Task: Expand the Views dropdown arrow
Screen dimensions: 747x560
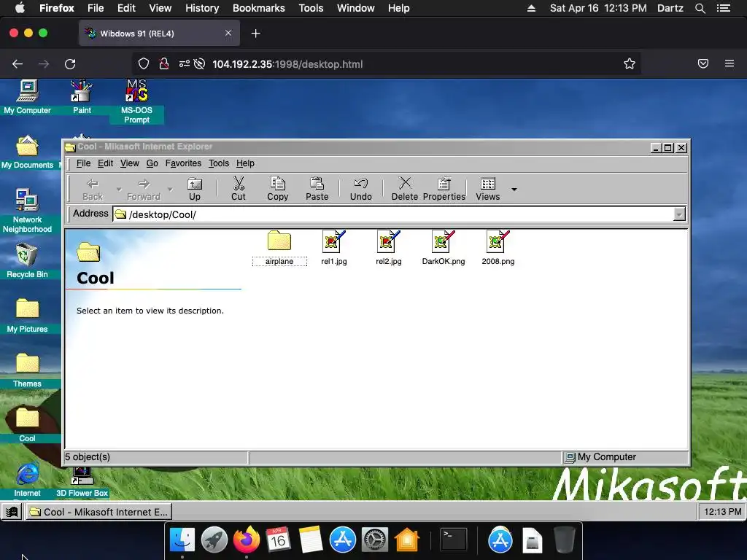Action: pyautogui.click(x=514, y=189)
